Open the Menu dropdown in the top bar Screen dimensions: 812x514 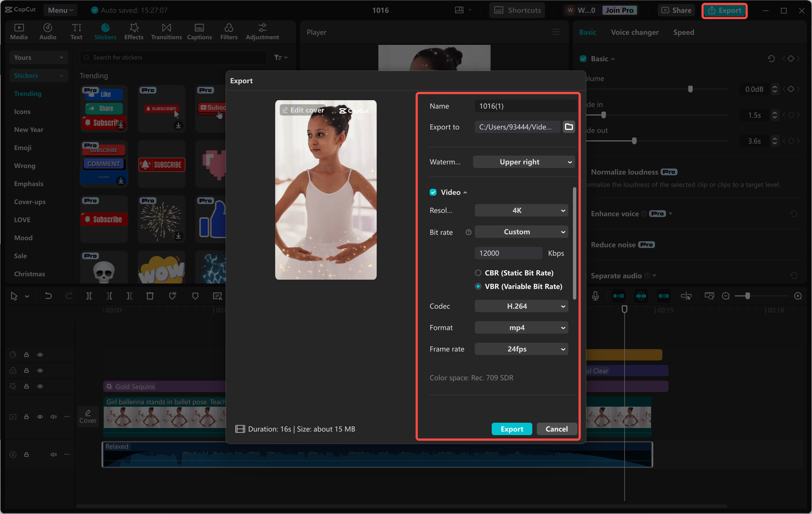60,10
